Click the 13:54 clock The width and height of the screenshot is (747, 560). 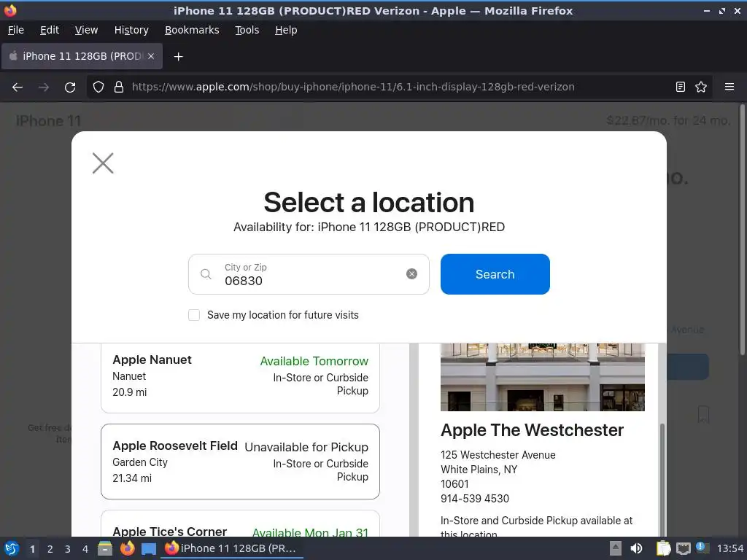click(x=729, y=549)
